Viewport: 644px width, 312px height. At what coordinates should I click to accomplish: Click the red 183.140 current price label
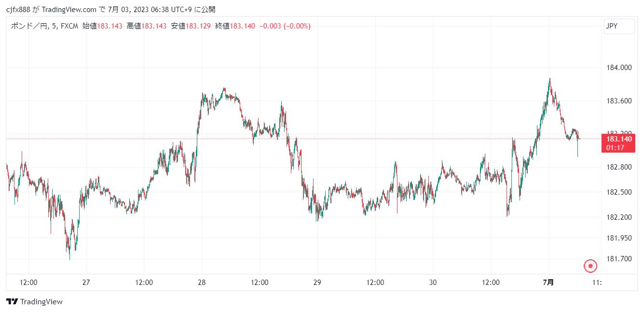[x=619, y=139]
